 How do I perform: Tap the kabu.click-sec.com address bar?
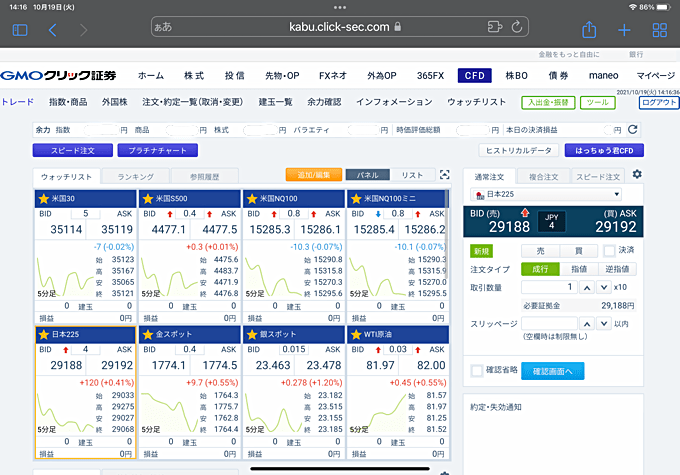[x=340, y=27]
